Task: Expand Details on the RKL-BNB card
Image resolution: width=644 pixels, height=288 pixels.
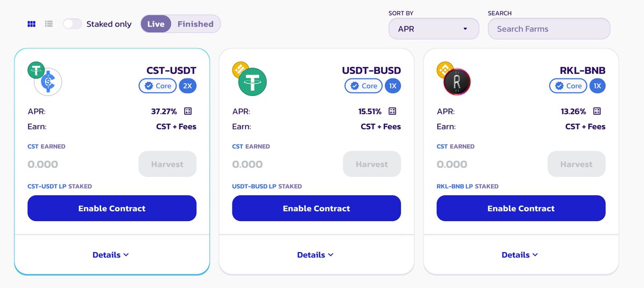Action: (520, 255)
